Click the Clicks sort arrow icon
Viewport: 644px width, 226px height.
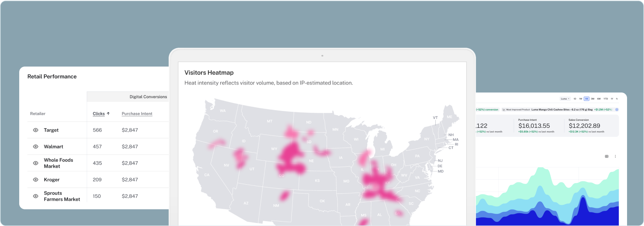click(x=108, y=114)
